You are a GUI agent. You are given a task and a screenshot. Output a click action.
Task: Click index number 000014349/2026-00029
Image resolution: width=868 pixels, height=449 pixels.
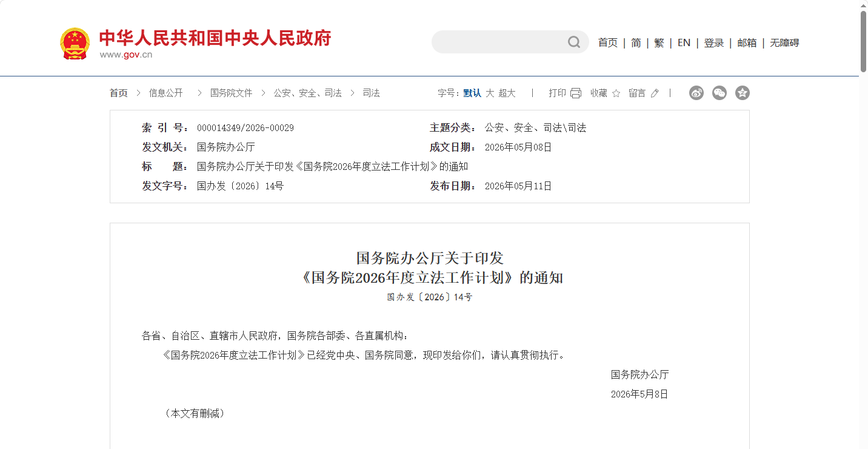245,128
